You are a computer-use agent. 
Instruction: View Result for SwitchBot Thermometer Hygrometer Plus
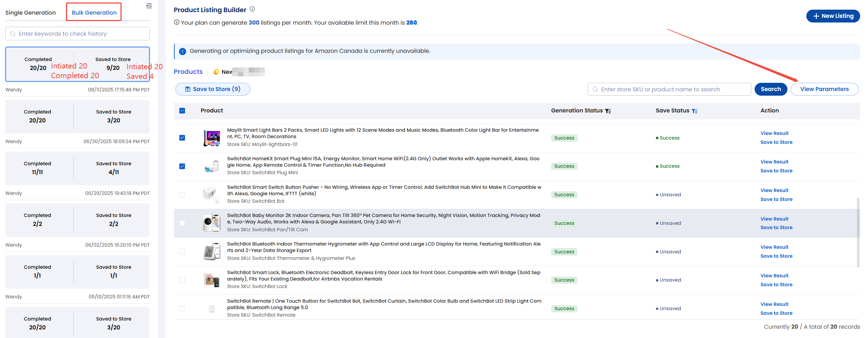pos(774,247)
